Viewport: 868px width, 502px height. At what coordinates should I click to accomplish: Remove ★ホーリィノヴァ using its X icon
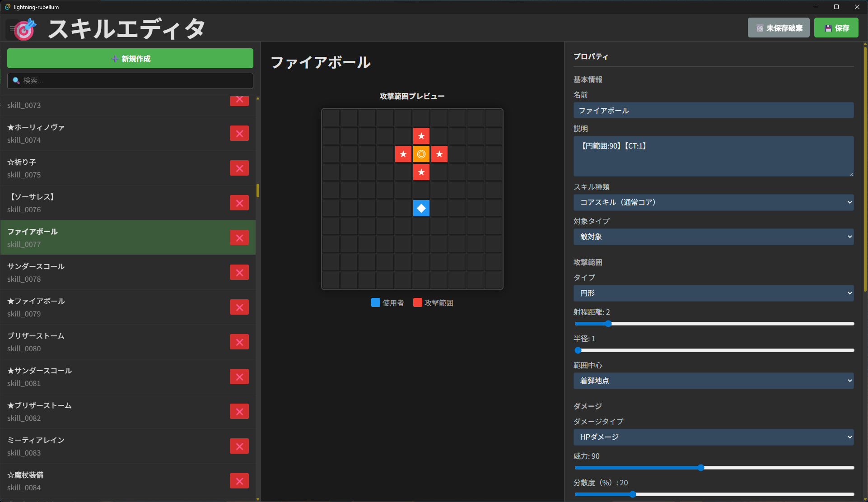[x=239, y=134]
